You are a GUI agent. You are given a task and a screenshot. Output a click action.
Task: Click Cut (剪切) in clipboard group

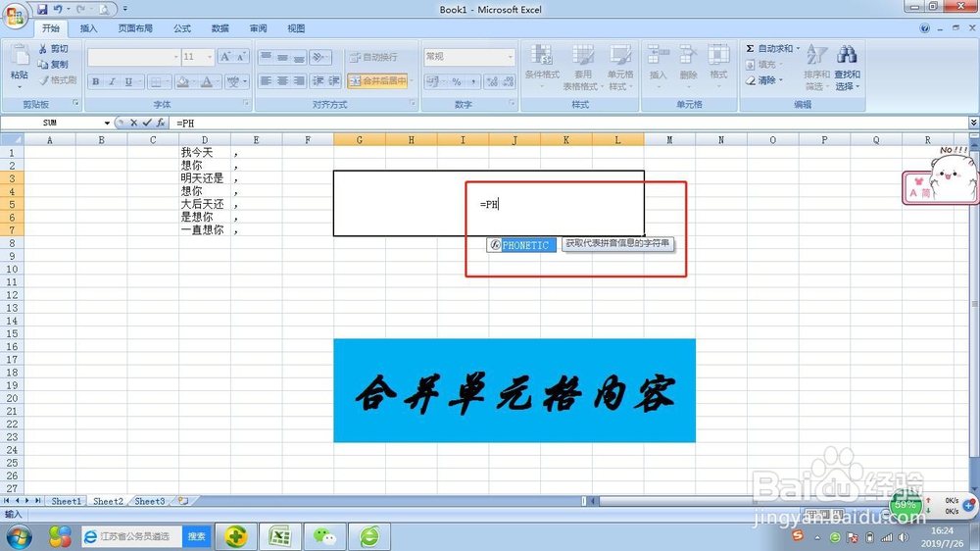click(53, 49)
